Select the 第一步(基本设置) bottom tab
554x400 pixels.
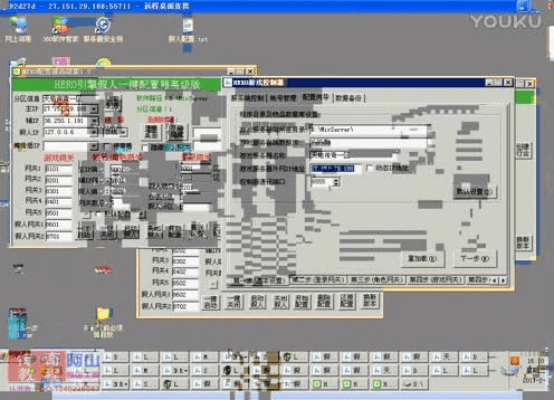coord(259,281)
